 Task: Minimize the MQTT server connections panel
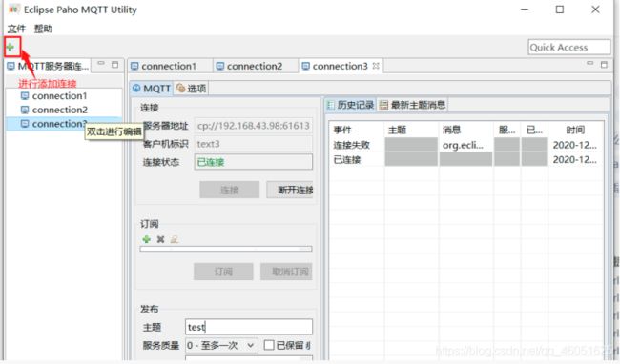click(101, 63)
